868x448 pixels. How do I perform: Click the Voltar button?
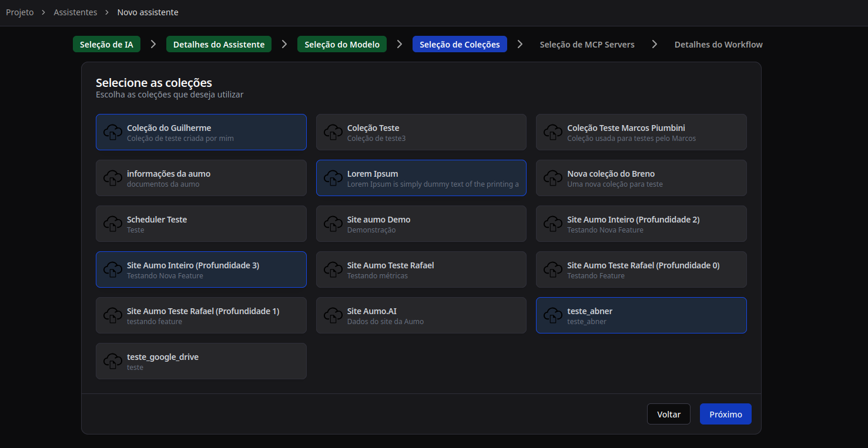pos(668,414)
